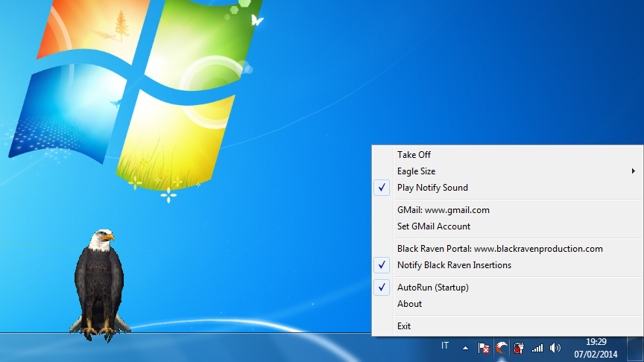
Task: Open the Action Center flag icon
Action: [484, 348]
